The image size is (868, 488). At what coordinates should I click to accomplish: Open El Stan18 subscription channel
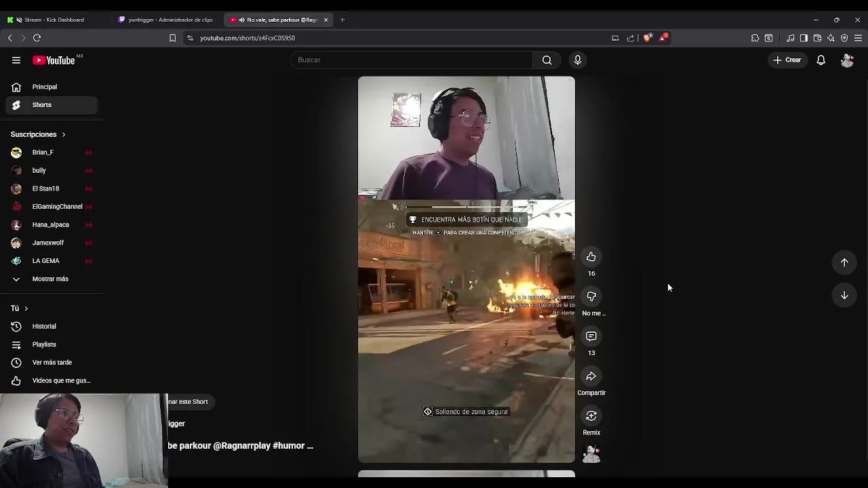(52, 188)
